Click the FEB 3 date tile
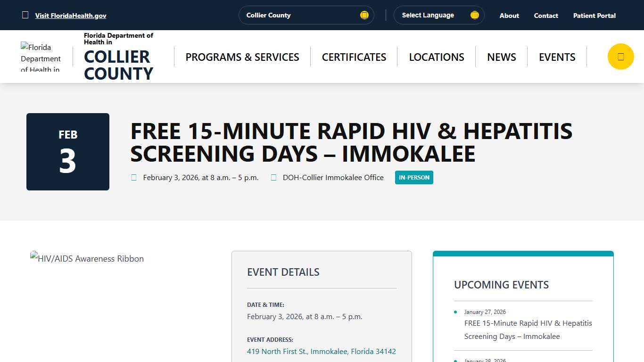 [67, 151]
